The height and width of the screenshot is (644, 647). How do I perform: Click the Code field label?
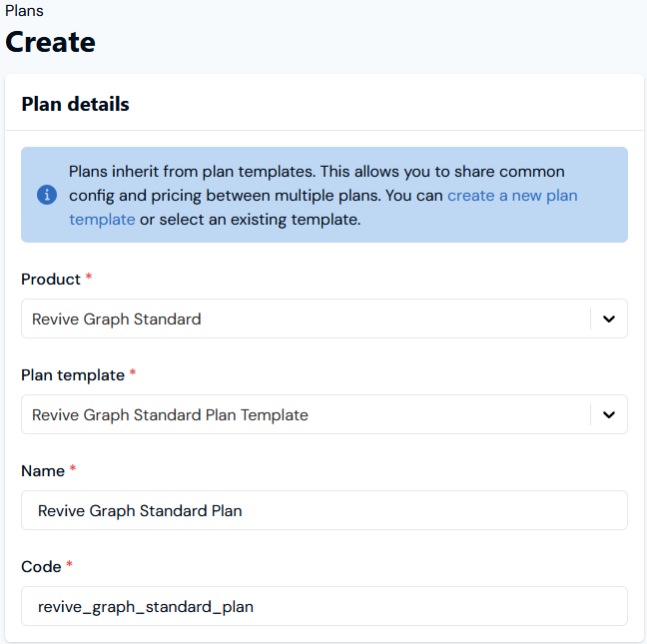pyautogui.click(x=41, y=567)
